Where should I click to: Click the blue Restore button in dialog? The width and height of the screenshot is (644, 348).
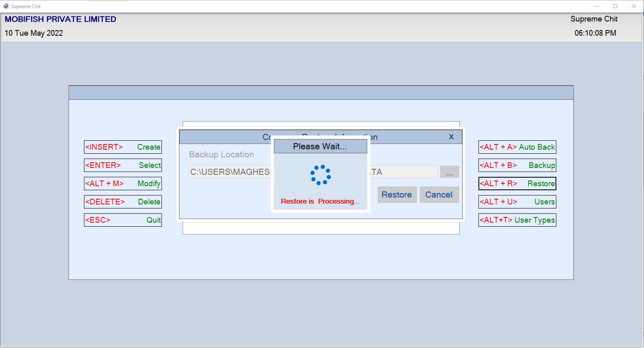click(x=397, y=195)
